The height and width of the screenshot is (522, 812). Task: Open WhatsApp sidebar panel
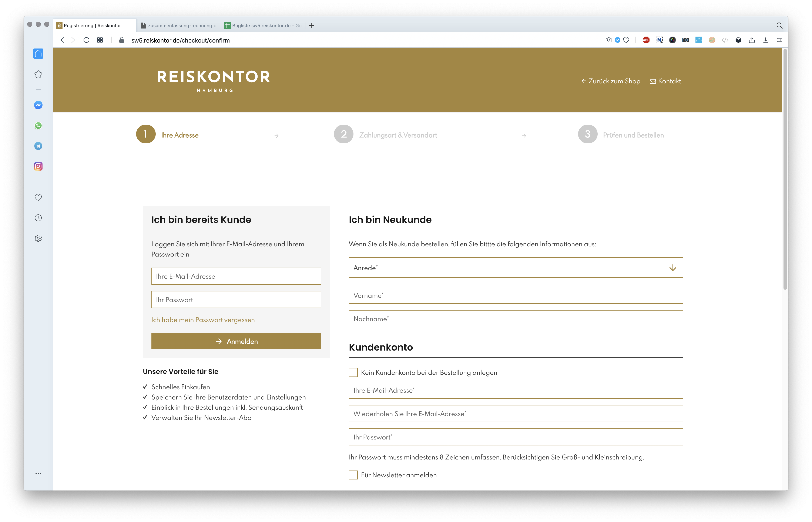[38, 126]
